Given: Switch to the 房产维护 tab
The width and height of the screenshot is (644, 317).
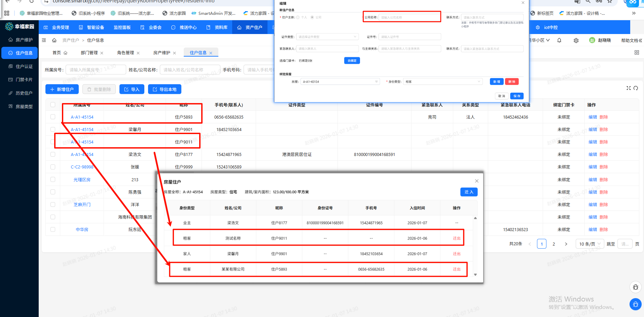Looking at the screenshot, I should [x=162, y=53].
